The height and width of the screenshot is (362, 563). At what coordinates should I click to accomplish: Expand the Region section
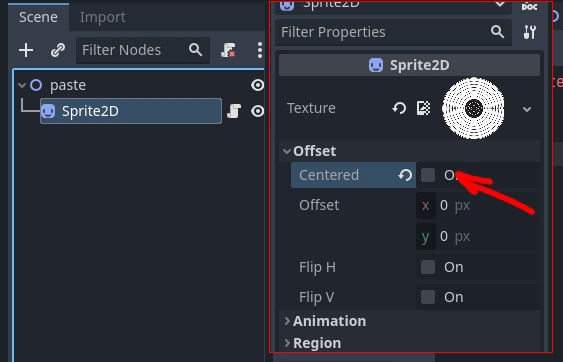tap(287, 343)
